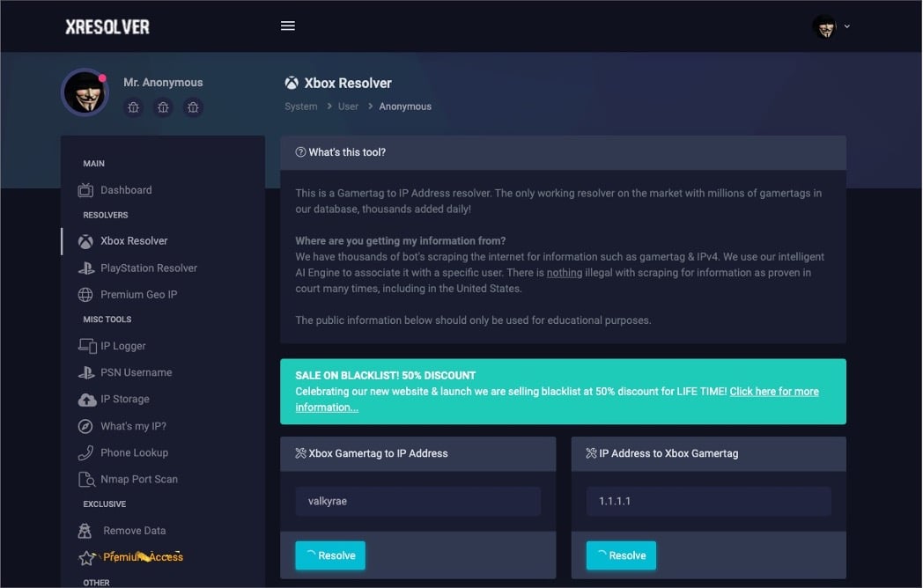Viewport: 923px width, 588px height.
Task: Click the second bug badge icon
Action: (x=163, y=107)
